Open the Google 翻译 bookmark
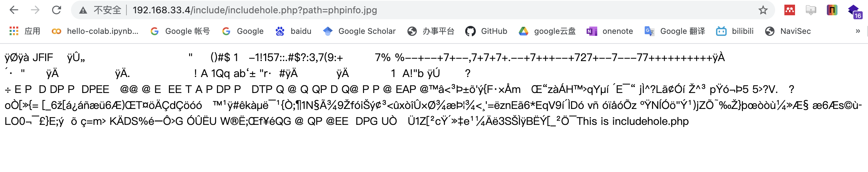The width and height of the screenshot is (868, 172). click(x=675, y=31)
